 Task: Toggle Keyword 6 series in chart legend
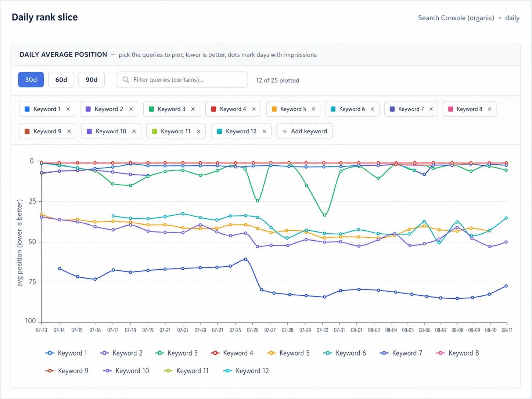click(345, 353)
